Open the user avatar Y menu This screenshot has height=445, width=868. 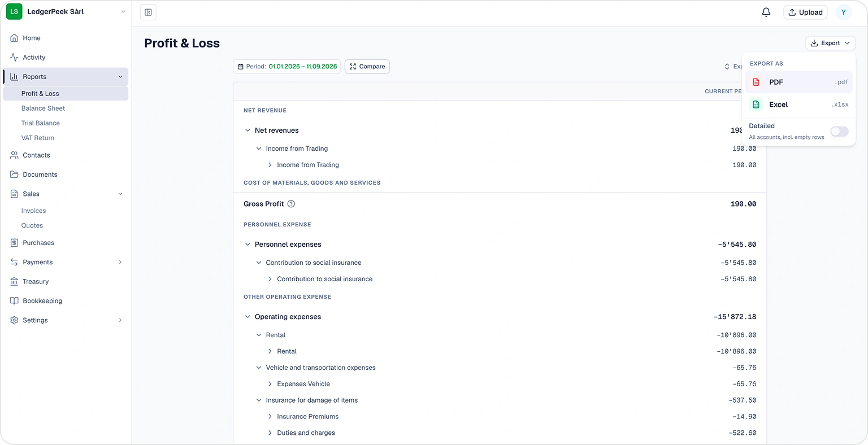click(x=843, y=12)
